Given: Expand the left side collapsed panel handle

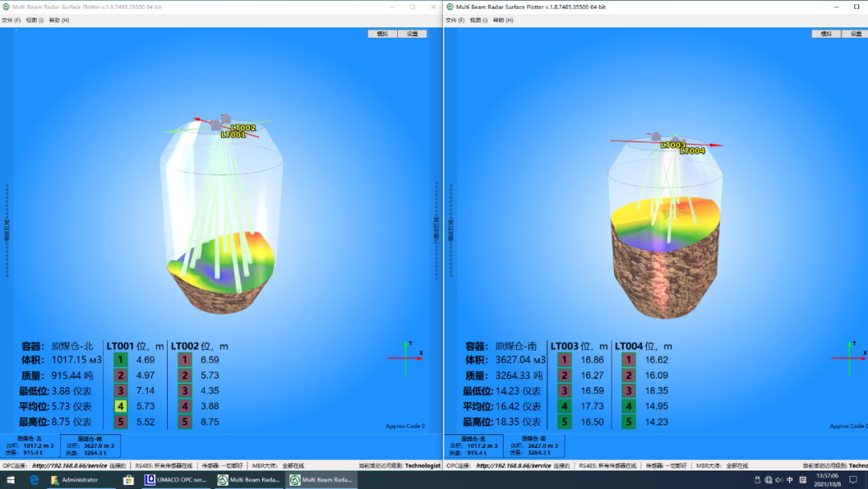Looking at the screenshot, I should pos(7,229).
